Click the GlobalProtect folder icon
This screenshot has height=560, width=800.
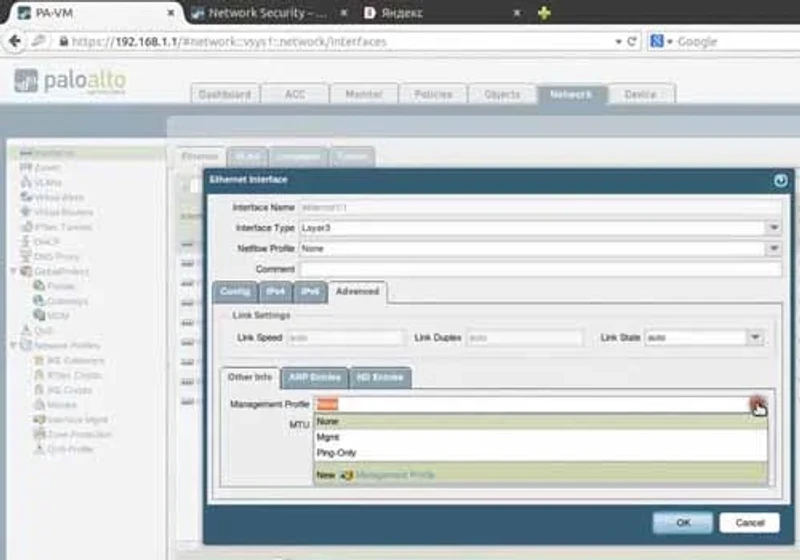click(x=26, y=271)
